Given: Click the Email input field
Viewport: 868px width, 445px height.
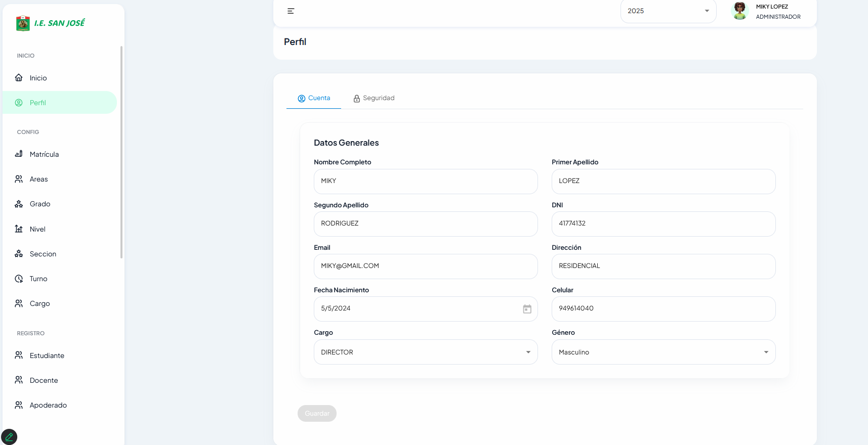Looking at the screenshot, I should point(425,266).
